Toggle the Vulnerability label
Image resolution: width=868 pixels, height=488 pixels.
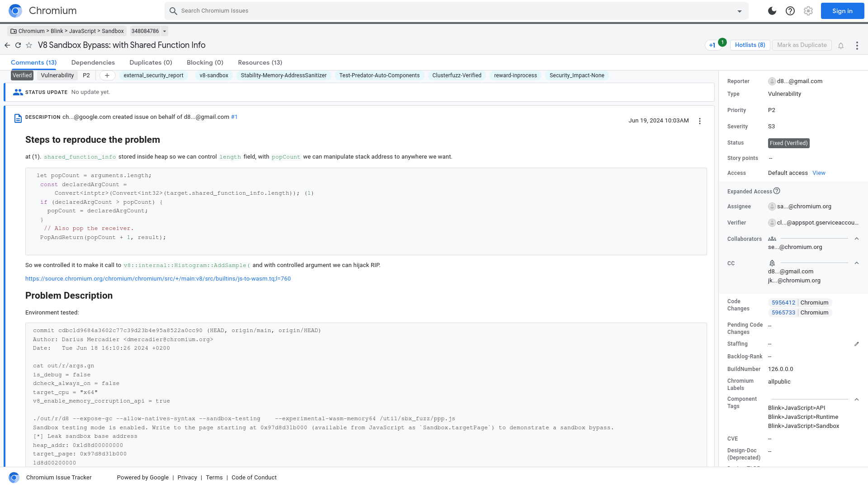pos(57,75)
